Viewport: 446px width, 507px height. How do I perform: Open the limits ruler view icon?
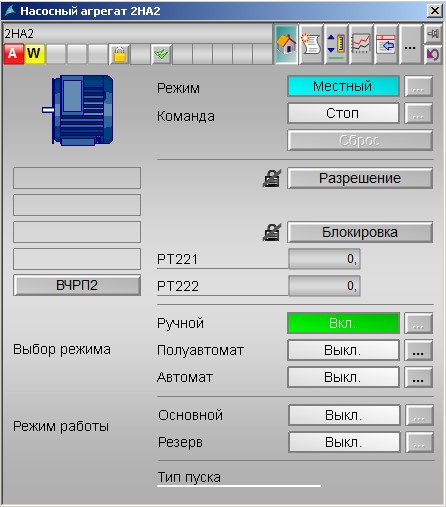point(336,44)
